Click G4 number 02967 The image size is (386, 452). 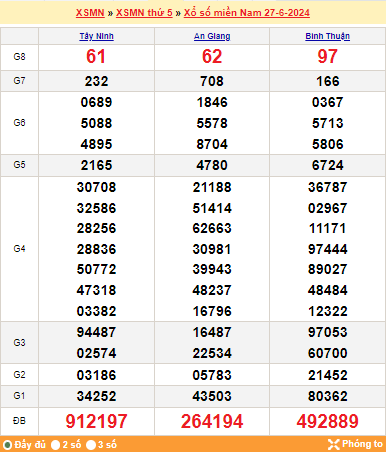pyautogui.click(x=328, y=208)
